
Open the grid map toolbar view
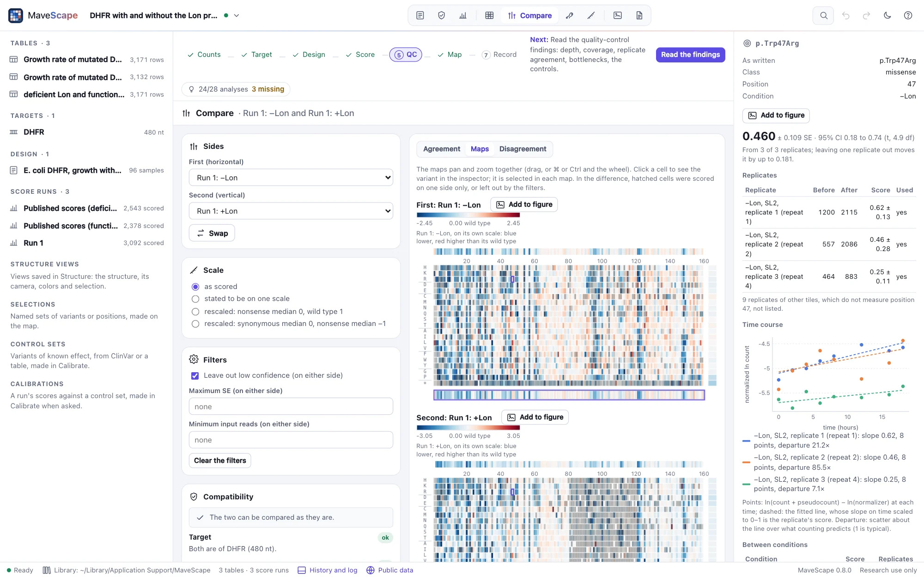pyautogui.click(x=489, y=16)
